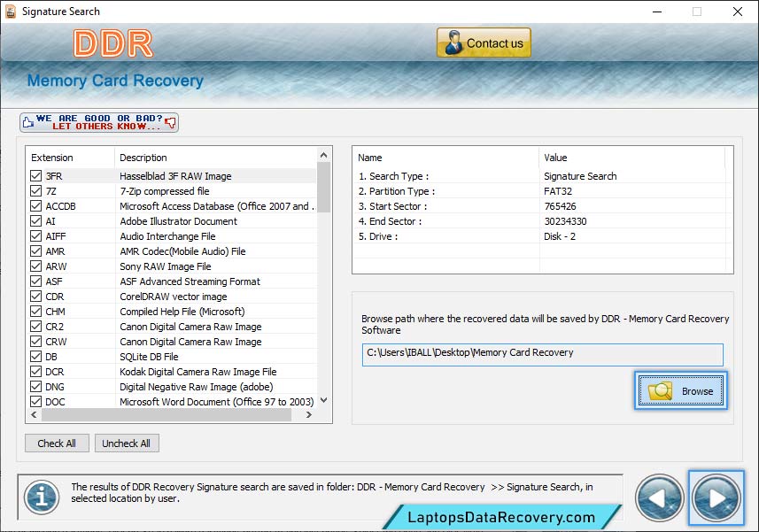Screen dimensions: 759x532
Task: Toggle the ASF extension checkbox
Action: (x=35, y=281)
